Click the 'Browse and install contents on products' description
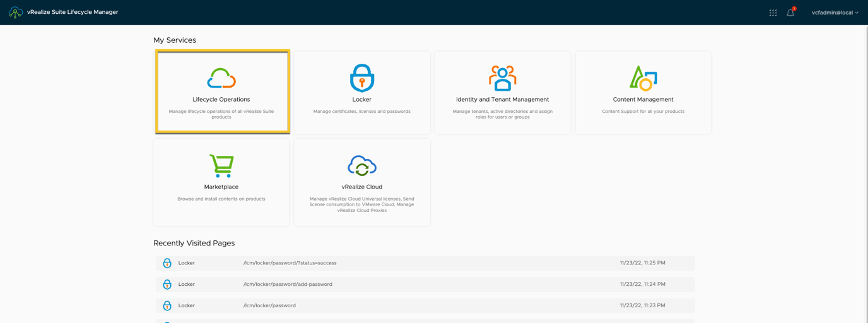 click(221, 199)
